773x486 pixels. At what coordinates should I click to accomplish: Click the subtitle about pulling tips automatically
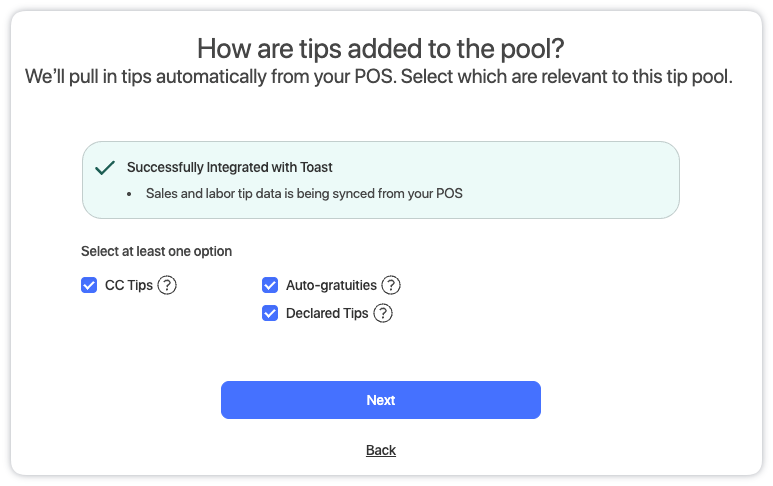click(x=379, y=77)
